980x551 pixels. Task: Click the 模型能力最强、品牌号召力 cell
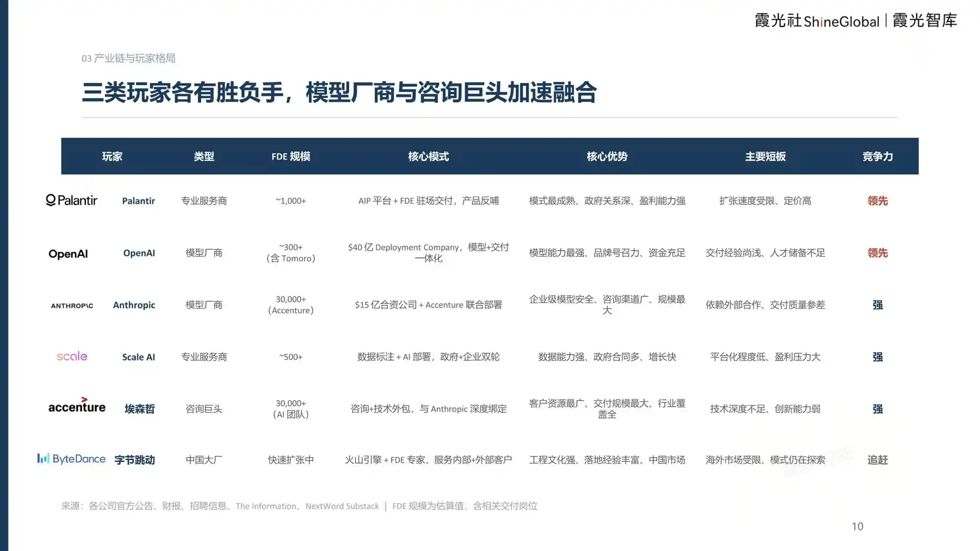pos(607,253)
